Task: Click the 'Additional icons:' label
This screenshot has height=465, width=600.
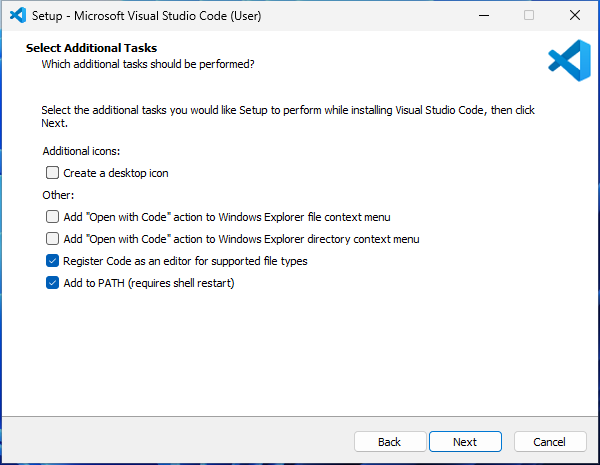Action: 81,151
